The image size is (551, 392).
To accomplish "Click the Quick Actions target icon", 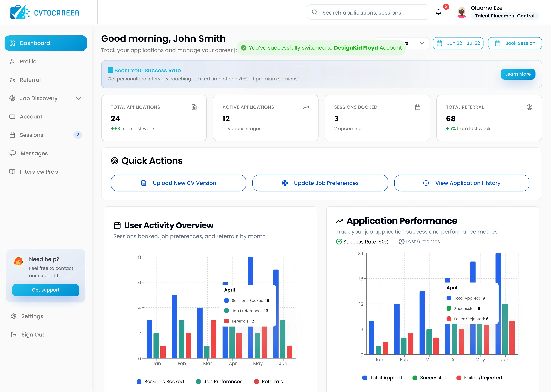I will point(115,161).
